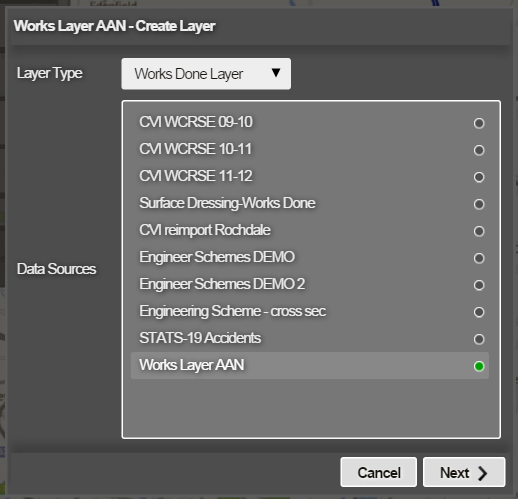518x499 pixels.
Task: Pick the Engineer Schemes DEMO radio button
Action: [479, 258]
